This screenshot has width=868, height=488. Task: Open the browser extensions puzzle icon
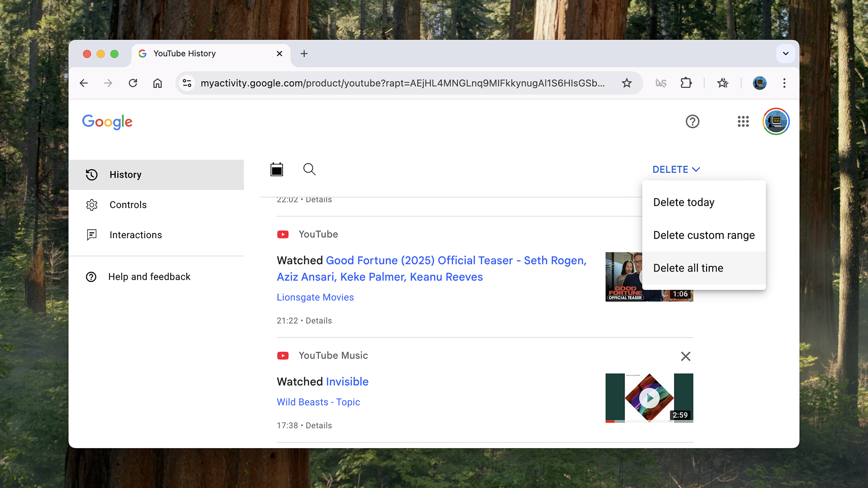click(x=686, y=83)
